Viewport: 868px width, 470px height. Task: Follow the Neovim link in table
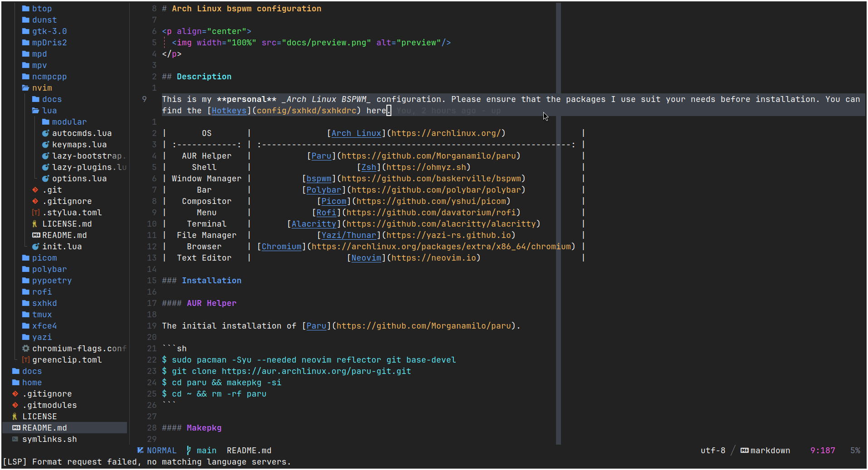click(x=366, y=258)
